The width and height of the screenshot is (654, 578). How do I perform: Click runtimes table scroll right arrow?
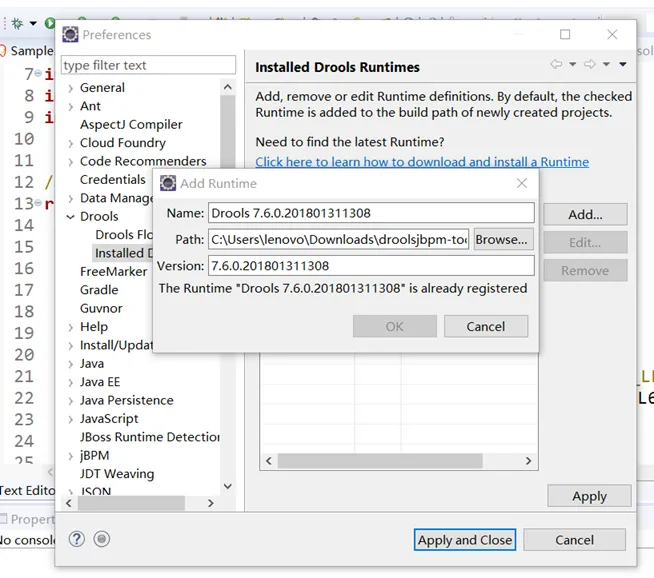(x=528, y=461)
